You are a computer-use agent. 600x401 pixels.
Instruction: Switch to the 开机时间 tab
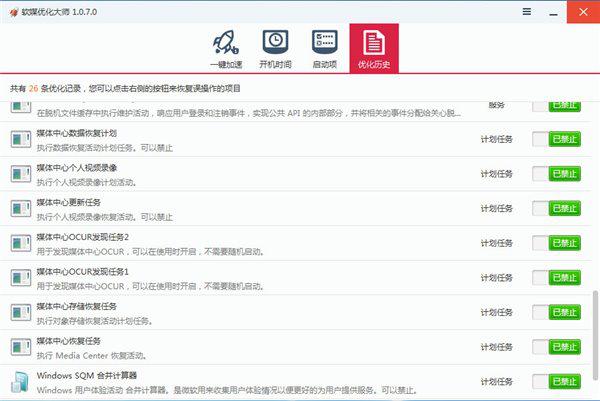coord(275,49)
